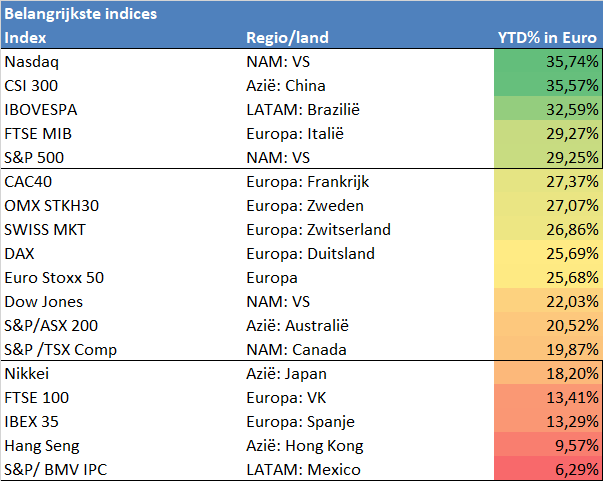Select the 'Regio/land' column header

(287, 38)
